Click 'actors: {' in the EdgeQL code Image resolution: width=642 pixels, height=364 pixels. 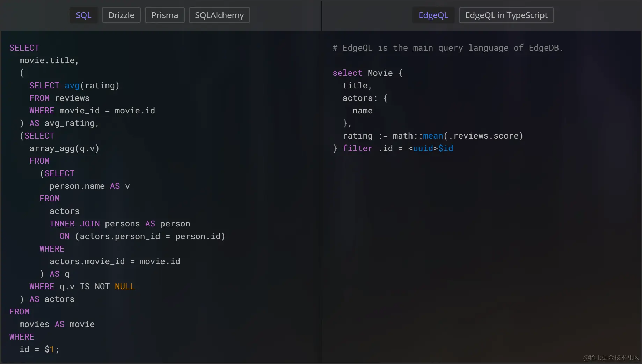[x=365, y=98]
